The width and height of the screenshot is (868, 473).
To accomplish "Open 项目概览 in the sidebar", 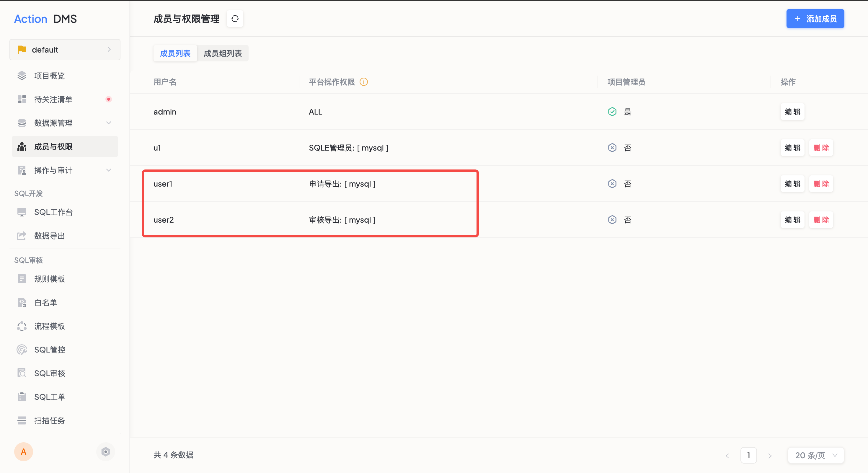I will (x=65, y=76).
